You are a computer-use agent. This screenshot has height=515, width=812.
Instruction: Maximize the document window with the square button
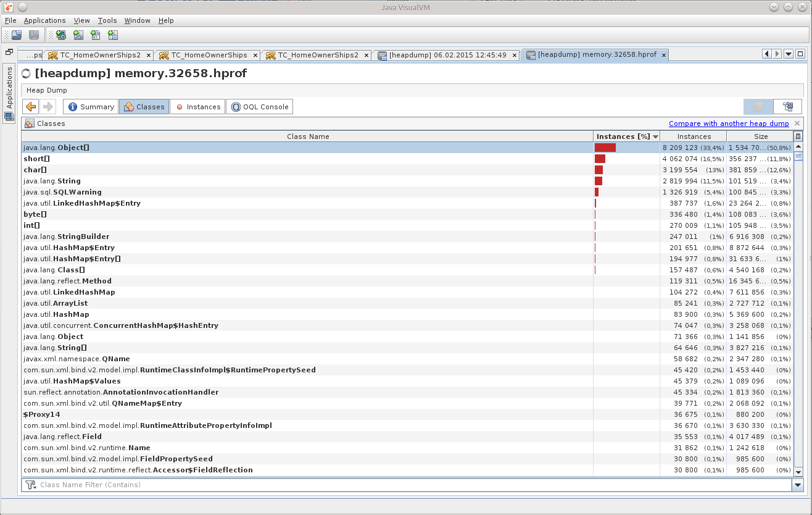[x=800, y=54]
